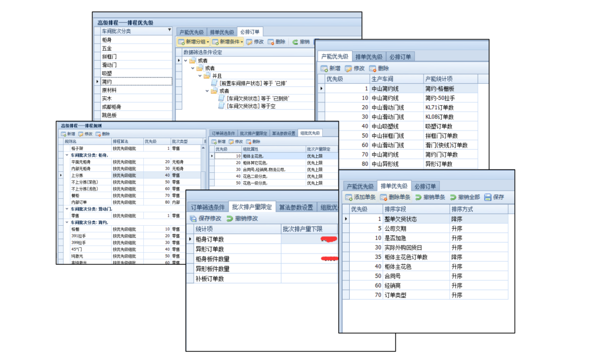Click the 保存 (save) icon in 排单优先级 toolbar
595x364 pixels.
click(488, 197)
